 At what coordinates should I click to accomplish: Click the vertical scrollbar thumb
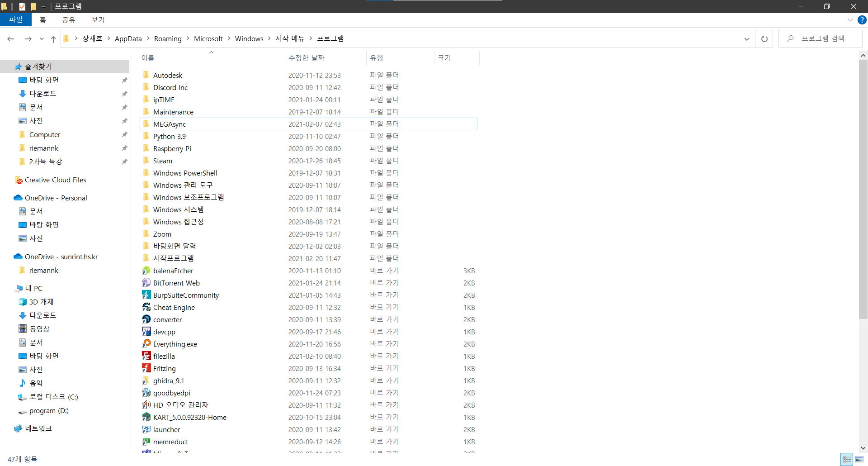coord(863,190)
